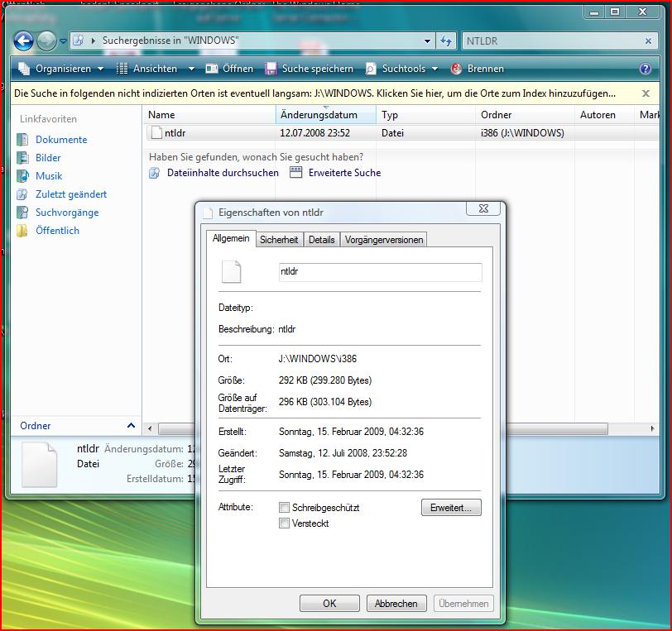Click the J:\WINDOWS\i386 location value
This screenshot has width=672, height=631.
tap(318, 359)
